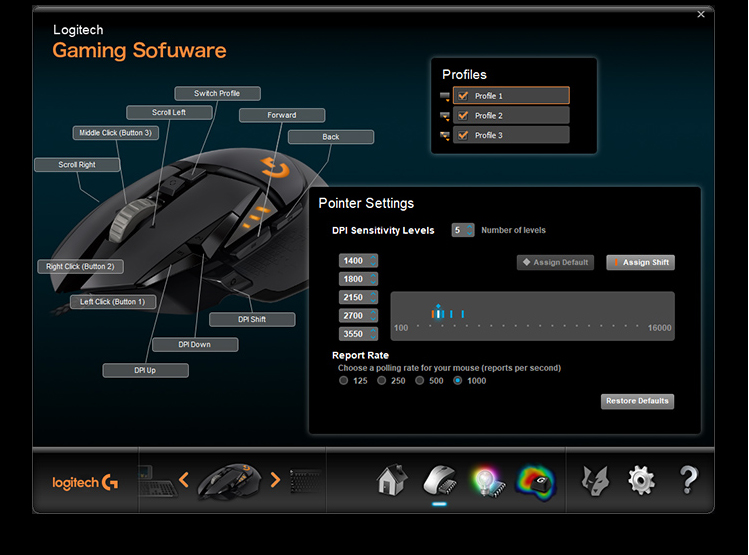
Task: Select the keyboard device thumbnail on the right
Action: [x=306, y=480]
